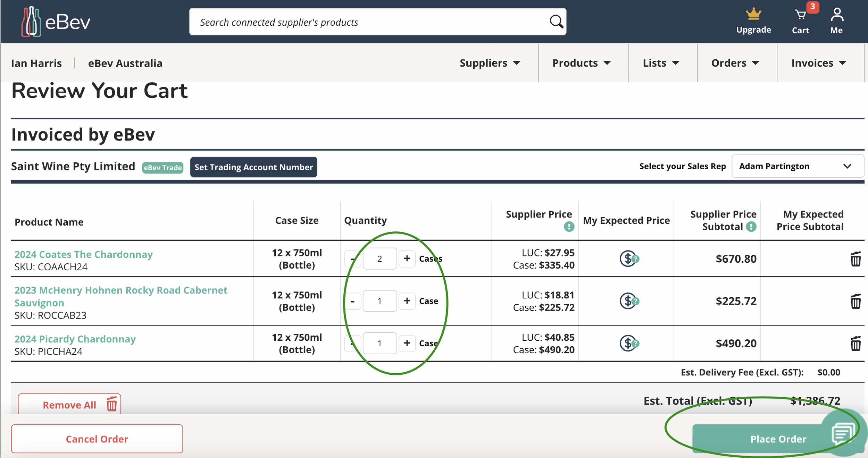868x458 pixels.
Task: Open the Products menu
Action: (581, 63)
